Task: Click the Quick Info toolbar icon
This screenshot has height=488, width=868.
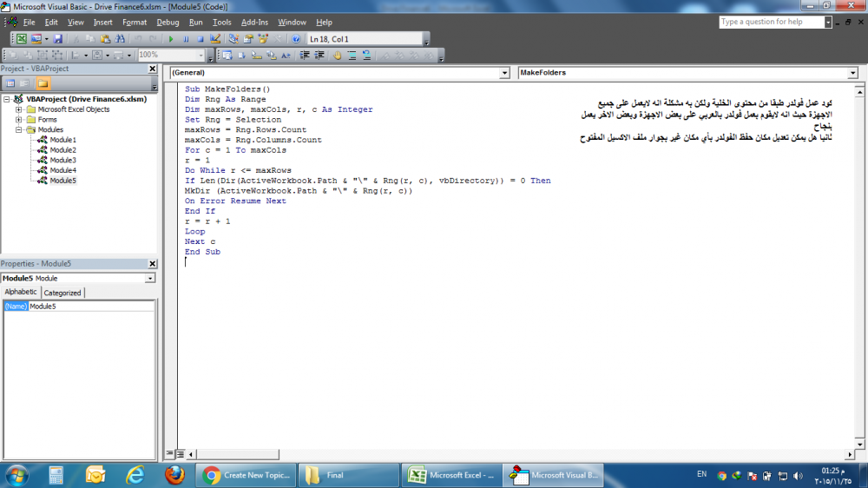Action: [x=256, y=56]
